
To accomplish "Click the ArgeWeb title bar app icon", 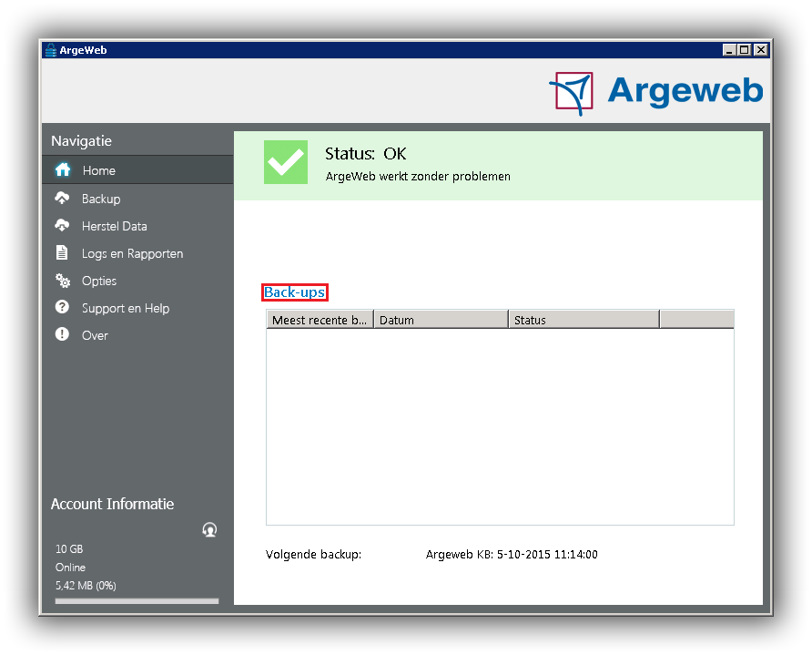I will pyautogui.click(x=50, y=50).
